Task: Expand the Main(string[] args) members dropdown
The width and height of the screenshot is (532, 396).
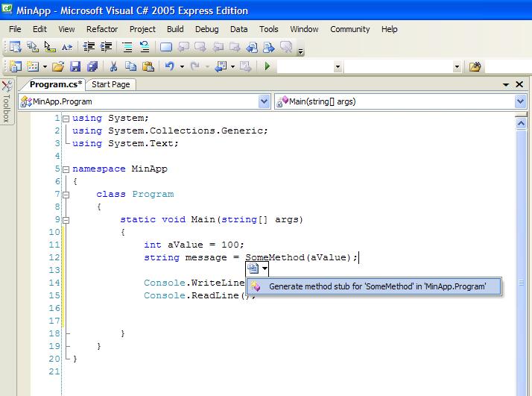Action: (x=521, y=101)
